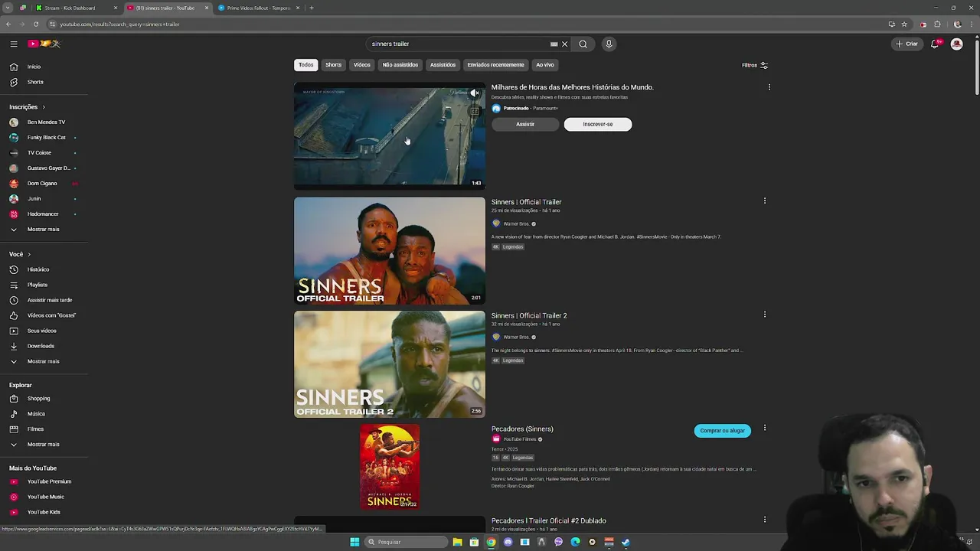Open the on-screen keyboard icon in search
The height and width of the screenshot is (551, 980).
[x=554, y=44]
